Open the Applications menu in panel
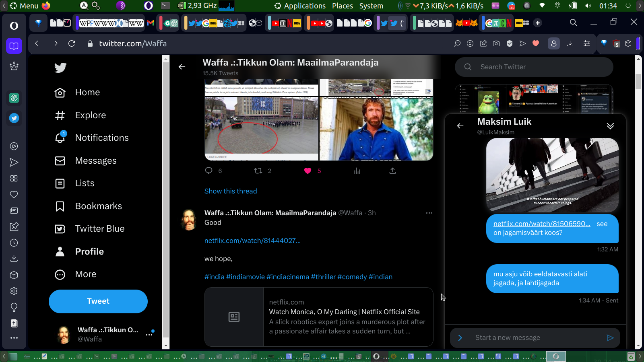This screenshot has height=362, width=644. point(300,6)
